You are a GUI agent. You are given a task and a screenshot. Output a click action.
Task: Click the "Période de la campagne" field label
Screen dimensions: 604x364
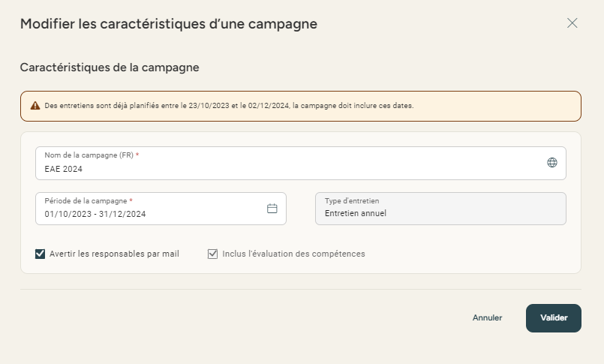[x=86, y=201]
